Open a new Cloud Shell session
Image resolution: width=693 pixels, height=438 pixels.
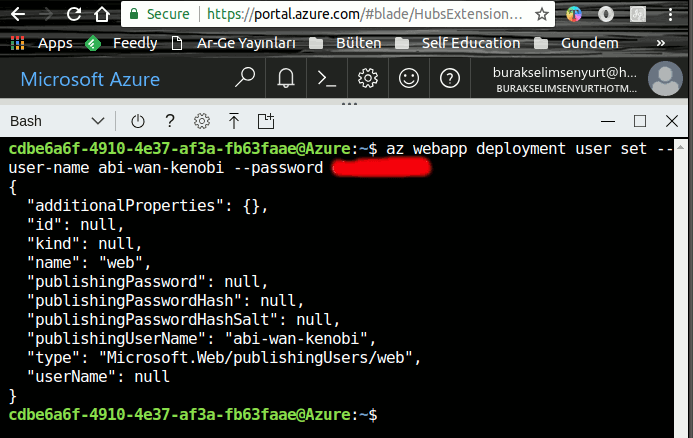point(266,121)
